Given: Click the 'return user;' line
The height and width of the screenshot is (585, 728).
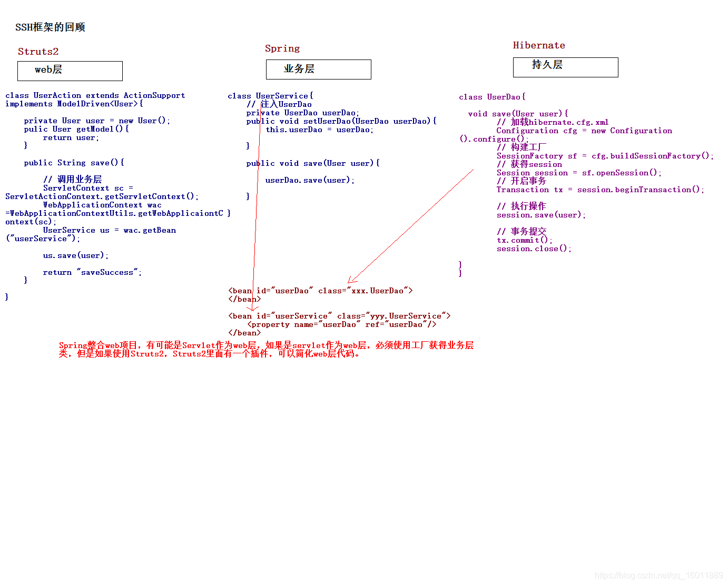Looking at the screenshot, I should coord(71,137).
